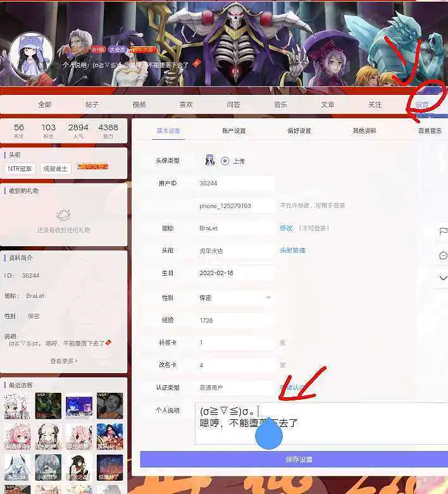
Task: Click the 经验 field showing 1726
Action: coord(235,320)
